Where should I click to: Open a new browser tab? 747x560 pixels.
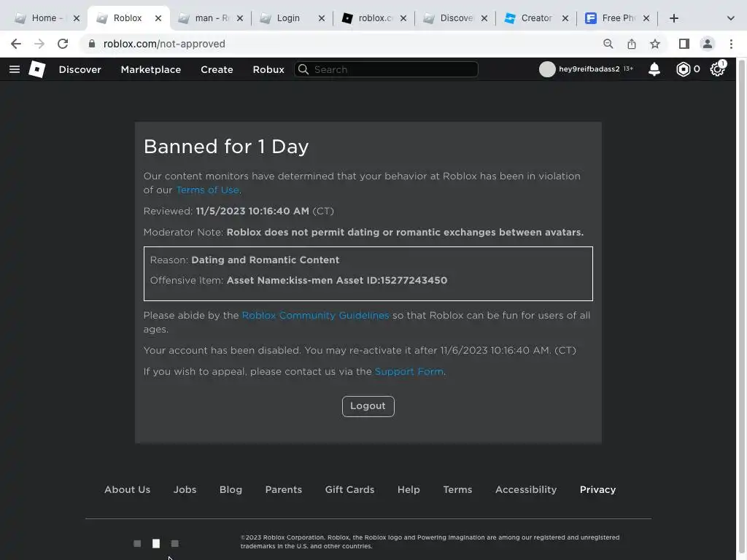(x=673, y=18)
